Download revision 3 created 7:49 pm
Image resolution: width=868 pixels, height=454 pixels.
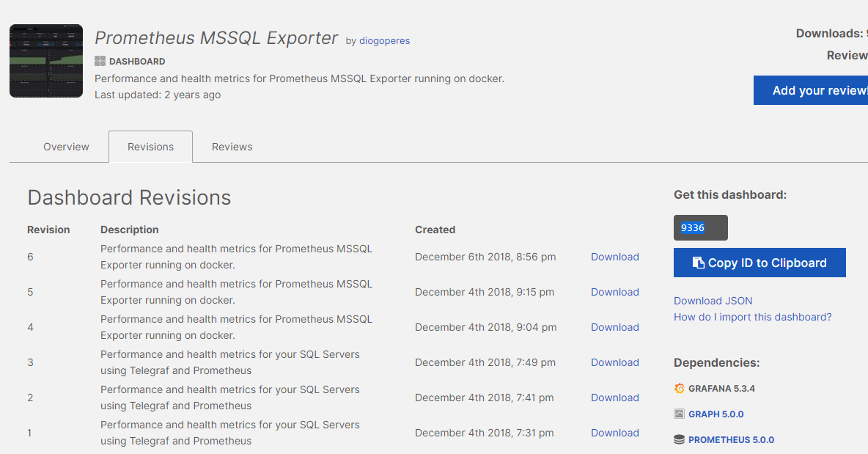pyautogui.click(x=614, y=362)
